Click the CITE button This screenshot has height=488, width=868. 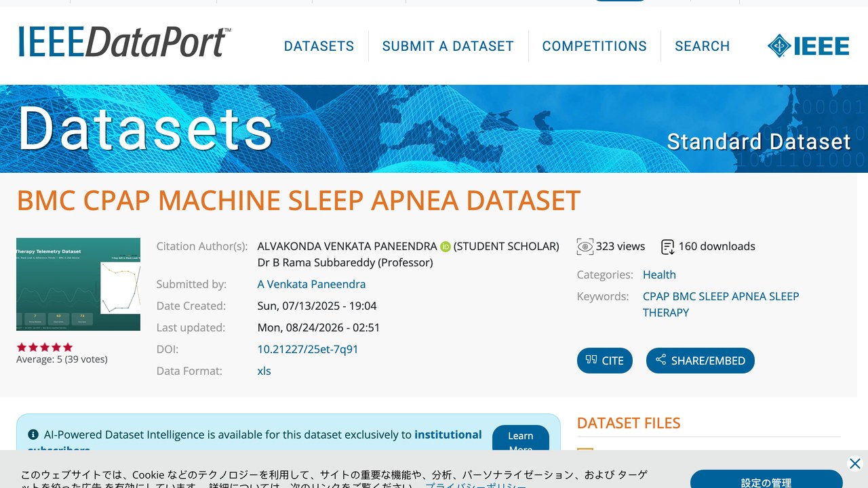(x=605, y=361)
